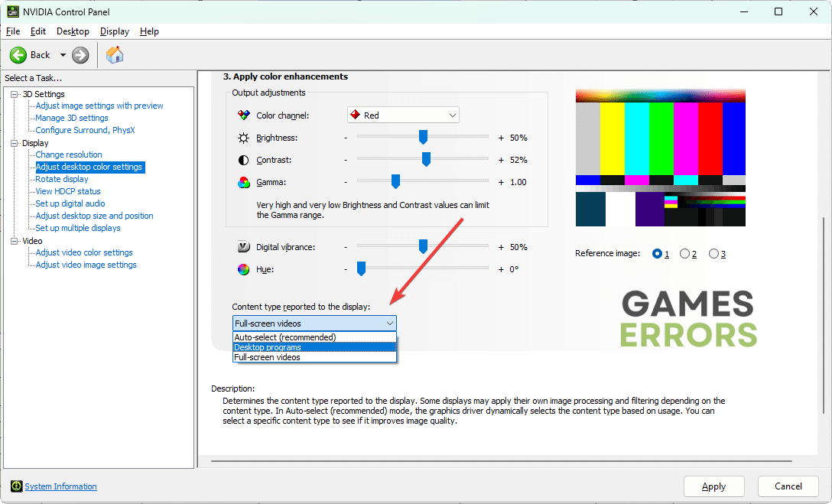Image resolution: width=832 pixels, height=504 pixels.
Task: Click the Gamma globe icon
Action: click(x=243, y=181)
